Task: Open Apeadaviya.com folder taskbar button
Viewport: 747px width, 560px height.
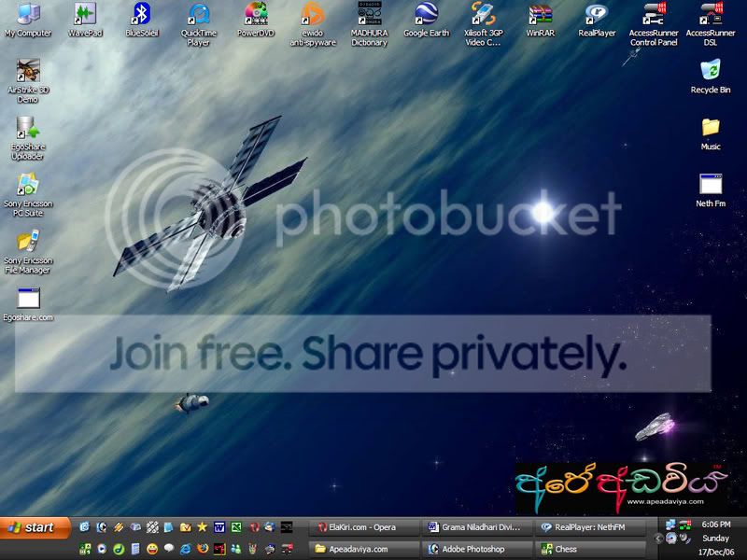Action: coord(363,549)
